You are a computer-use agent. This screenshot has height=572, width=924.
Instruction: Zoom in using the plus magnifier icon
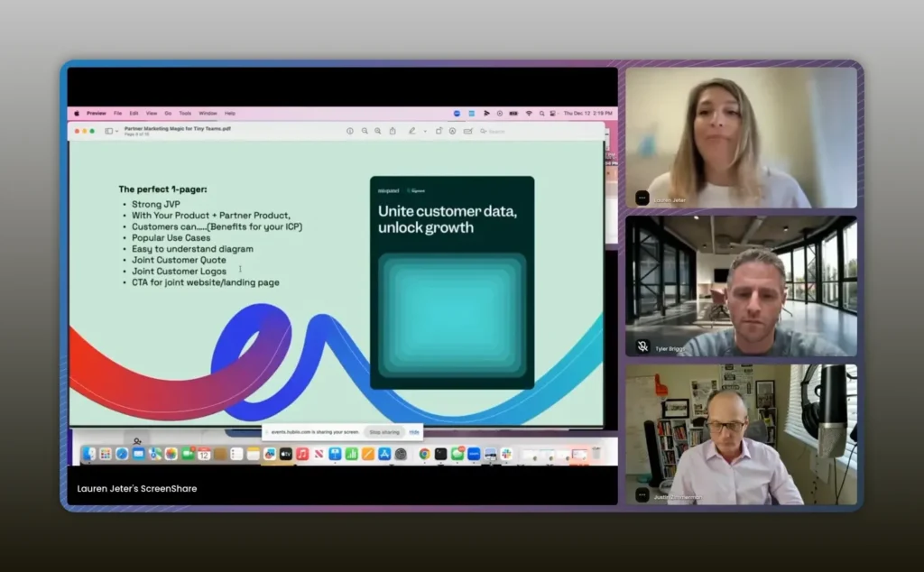coord(378,131)
